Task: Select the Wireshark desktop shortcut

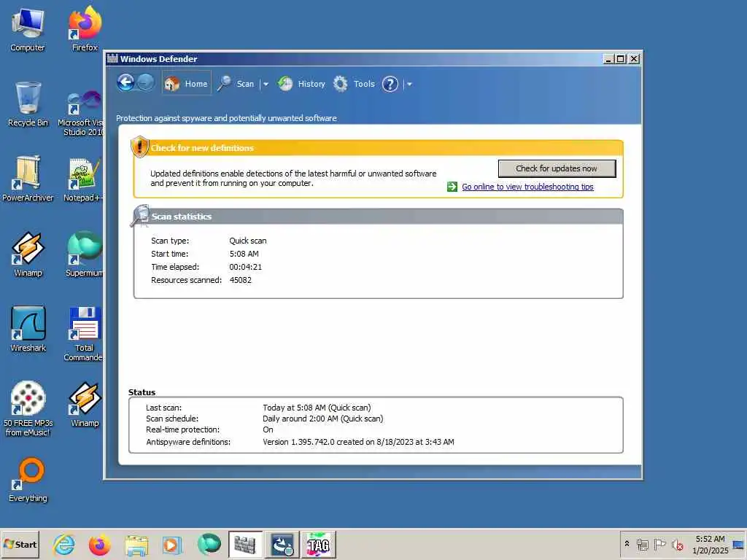Action: 28,329
